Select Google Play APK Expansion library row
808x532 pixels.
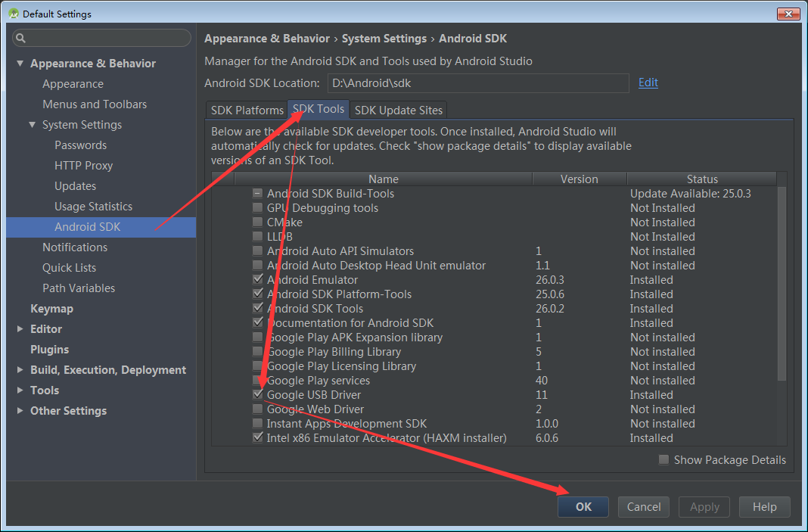pos(495,338)
